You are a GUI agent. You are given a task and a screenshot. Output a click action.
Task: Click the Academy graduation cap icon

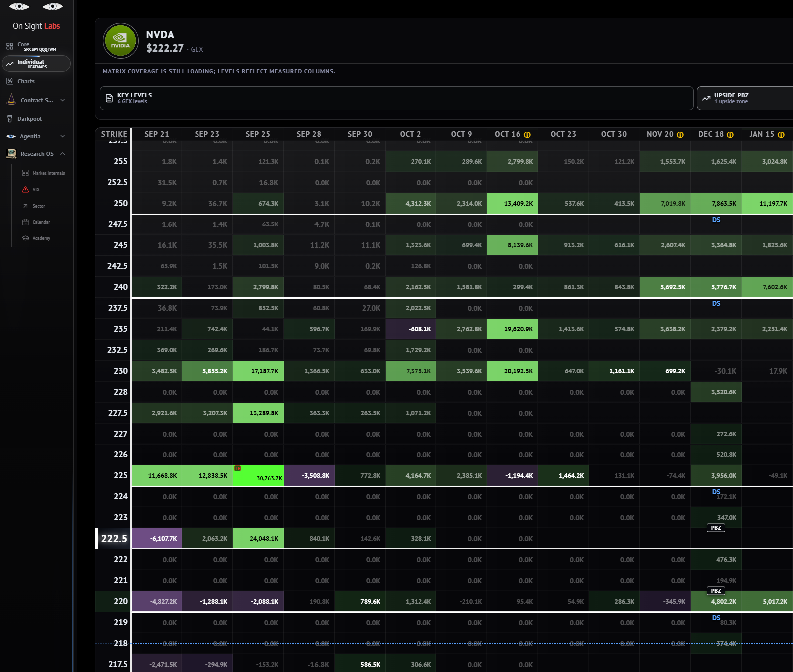coord(25,238)
